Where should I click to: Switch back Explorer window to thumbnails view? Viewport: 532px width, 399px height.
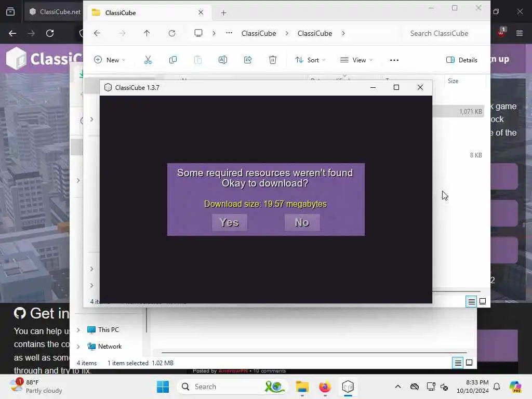[469, 363]
